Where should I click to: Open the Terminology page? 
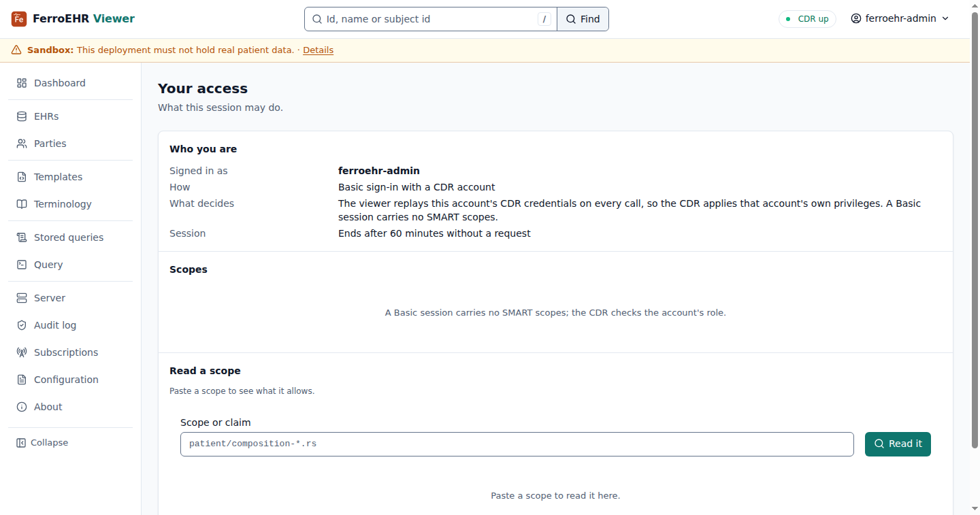(x=71, y=204)
